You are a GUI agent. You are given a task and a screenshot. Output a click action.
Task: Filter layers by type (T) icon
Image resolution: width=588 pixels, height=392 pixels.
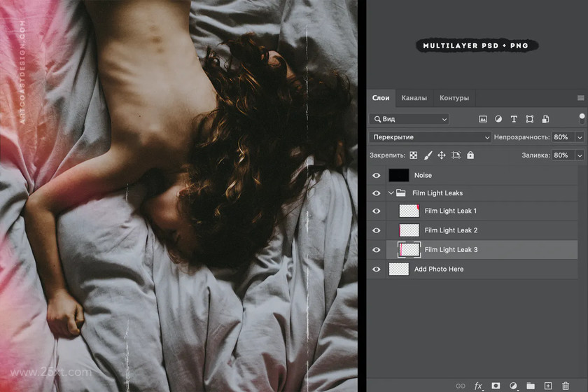(514, 119)
